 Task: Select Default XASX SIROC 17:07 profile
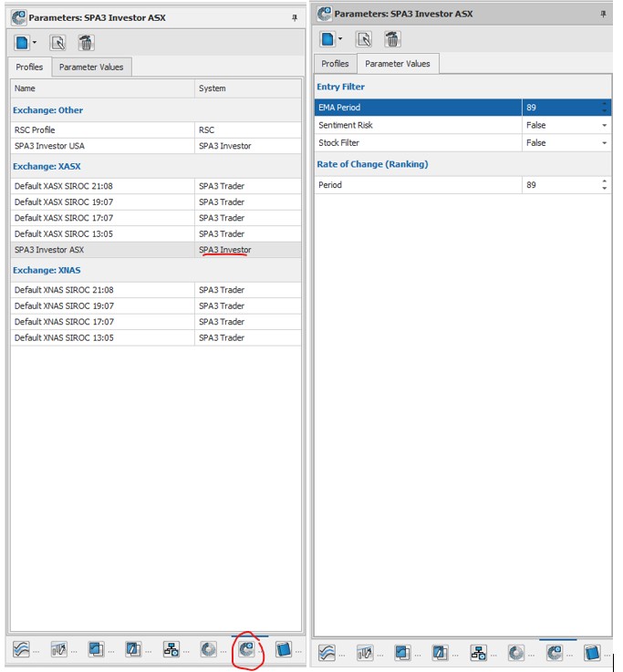[x=156, y=218]
